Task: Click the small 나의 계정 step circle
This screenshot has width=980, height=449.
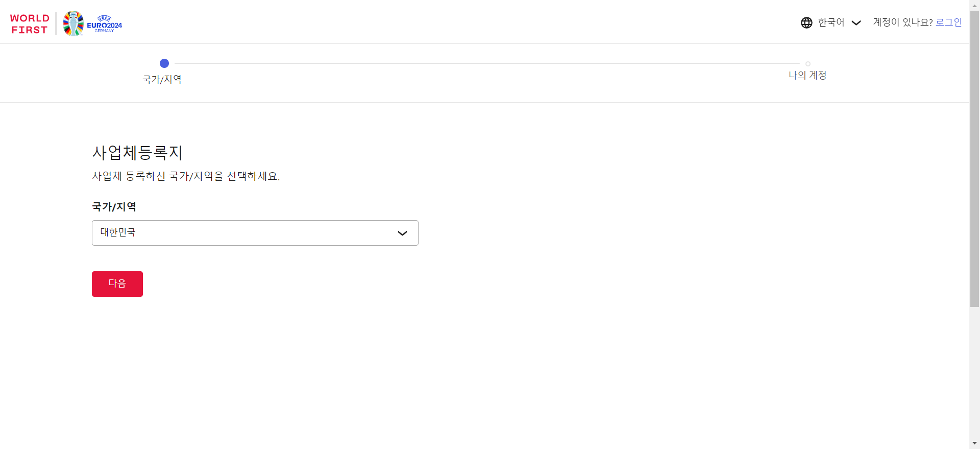Action: click(807, 64)
